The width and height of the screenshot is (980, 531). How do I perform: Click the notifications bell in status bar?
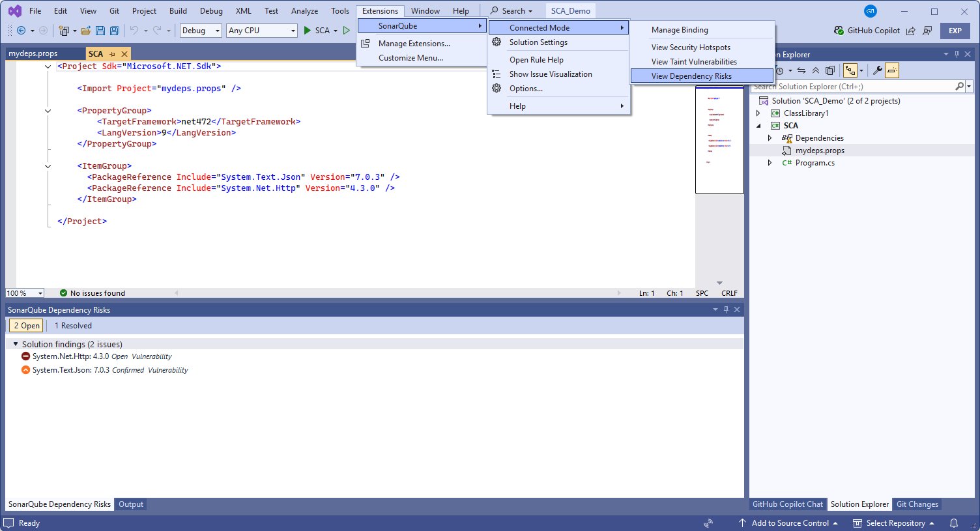point(954,523)
